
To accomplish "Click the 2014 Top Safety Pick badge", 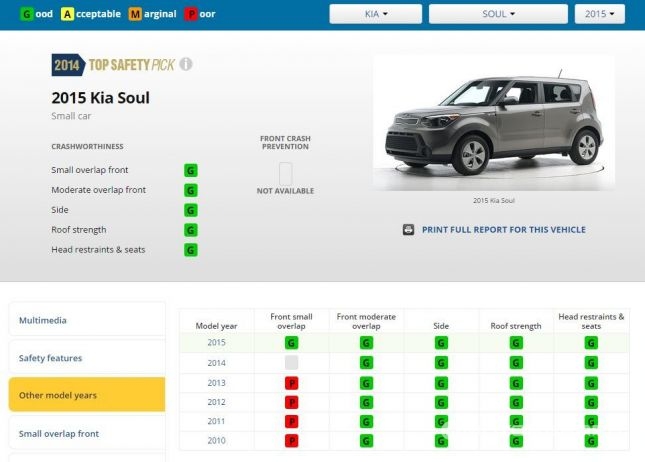I will point(113,65).
